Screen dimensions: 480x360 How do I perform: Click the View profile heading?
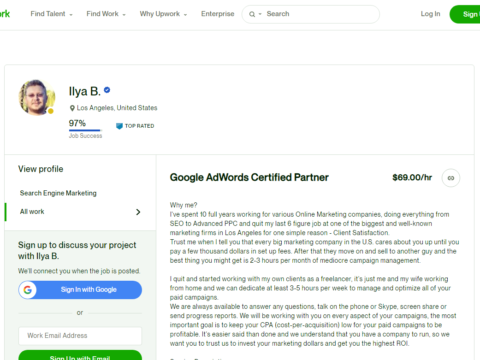click(x=41, y=169)
